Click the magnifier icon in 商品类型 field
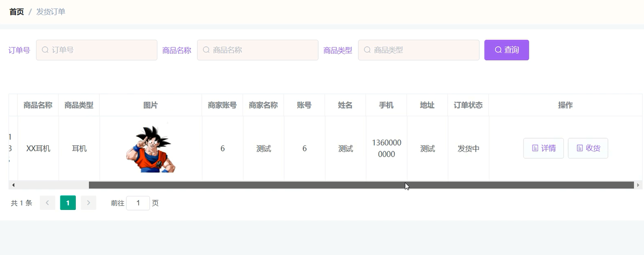Image resolution: width=644 pixels, height=255 pixels. tap(367, 50)
